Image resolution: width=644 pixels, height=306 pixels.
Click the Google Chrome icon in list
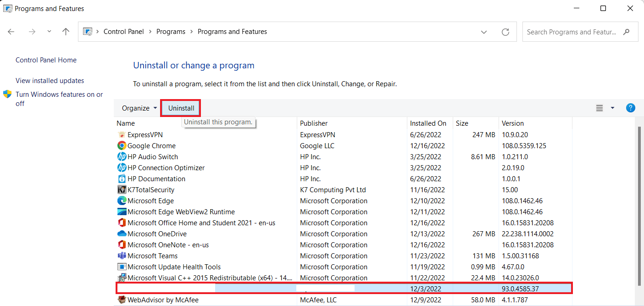coord(122,146)
